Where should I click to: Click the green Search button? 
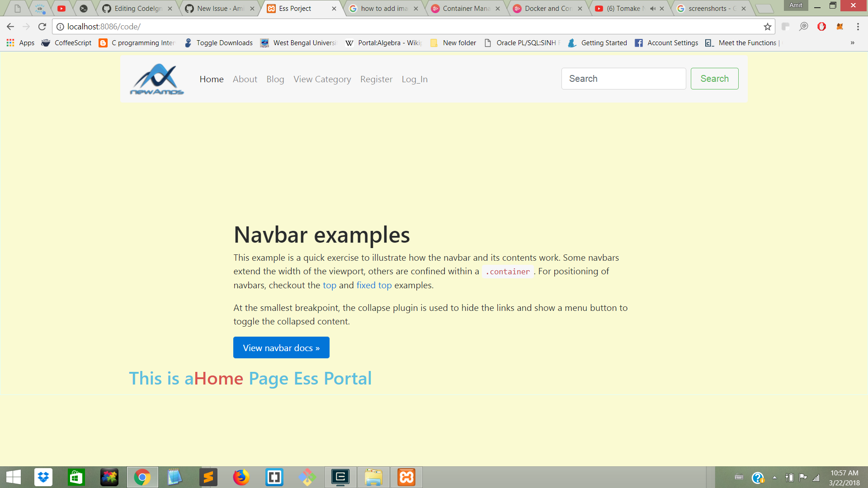(x=714, y=79)
